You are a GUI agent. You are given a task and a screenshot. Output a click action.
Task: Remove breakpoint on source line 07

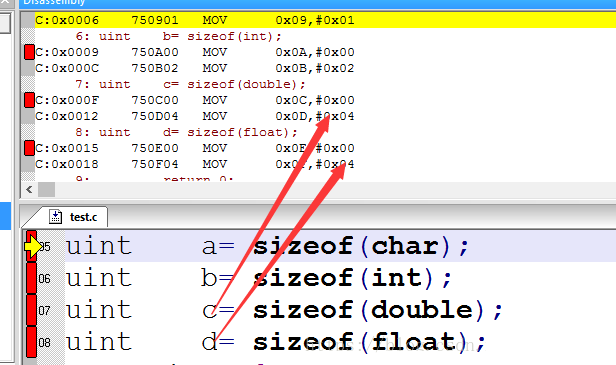31,310
